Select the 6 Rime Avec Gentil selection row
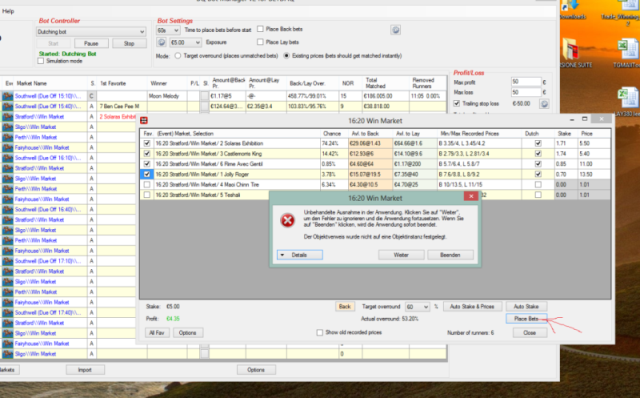640x398 pixels. [x=375, y=164]
